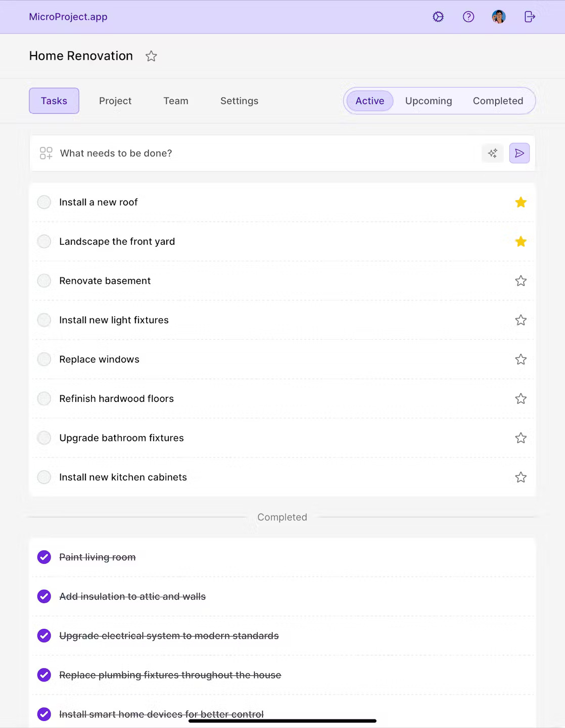Image resolution: width=565 pixels, height=728 pixels.
Task: Star the Renovate basement task
Action: [521, 281]
